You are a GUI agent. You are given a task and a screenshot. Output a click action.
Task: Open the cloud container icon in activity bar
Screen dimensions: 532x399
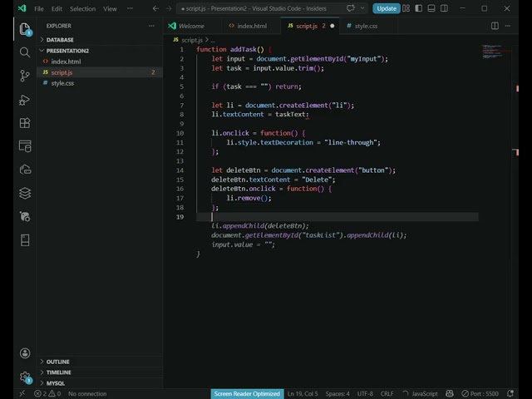click(x=25, y=170)
